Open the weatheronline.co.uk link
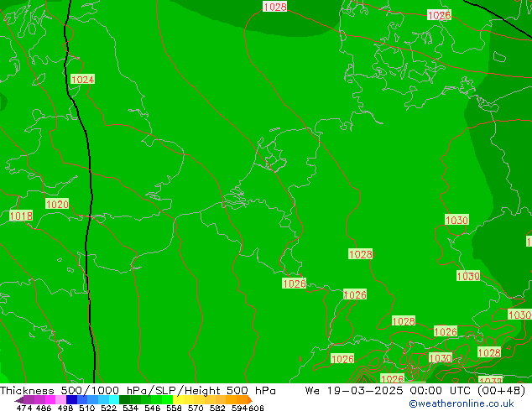Screen dimensions: 532x411 coord(462,403)
